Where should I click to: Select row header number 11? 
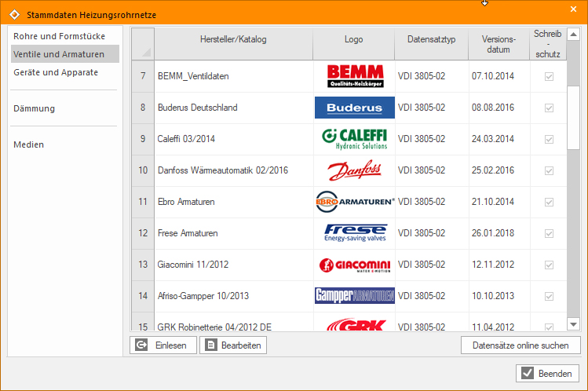tap(143, 202)
